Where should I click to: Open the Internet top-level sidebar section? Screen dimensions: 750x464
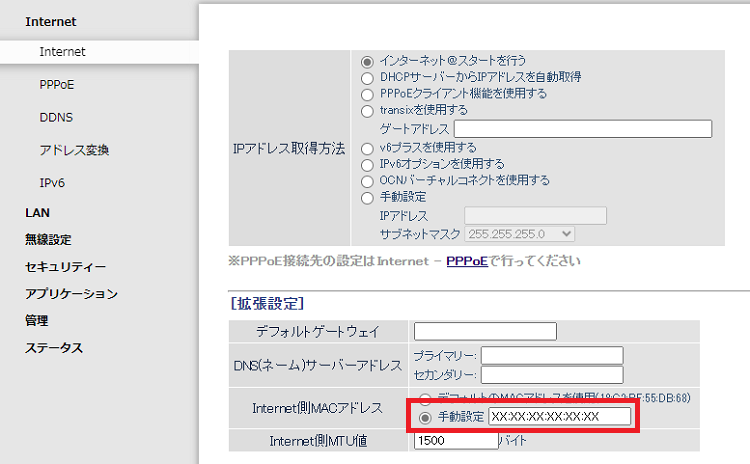tap(51, 22)
